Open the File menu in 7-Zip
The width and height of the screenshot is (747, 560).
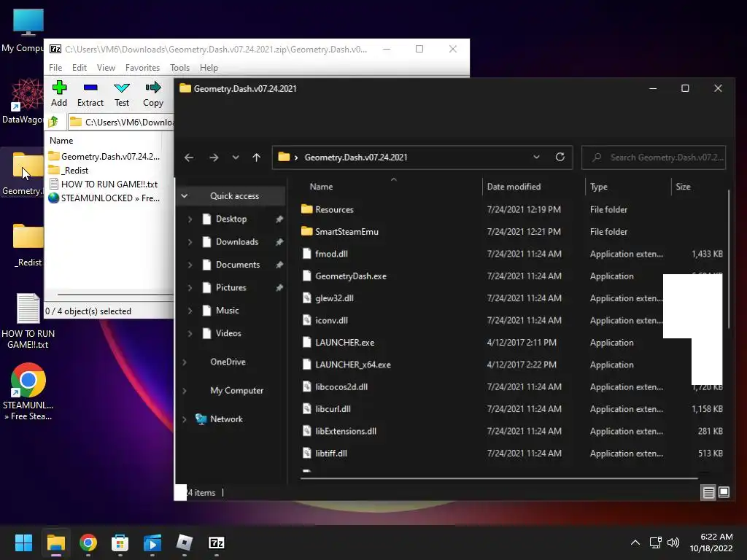[55, 68]
